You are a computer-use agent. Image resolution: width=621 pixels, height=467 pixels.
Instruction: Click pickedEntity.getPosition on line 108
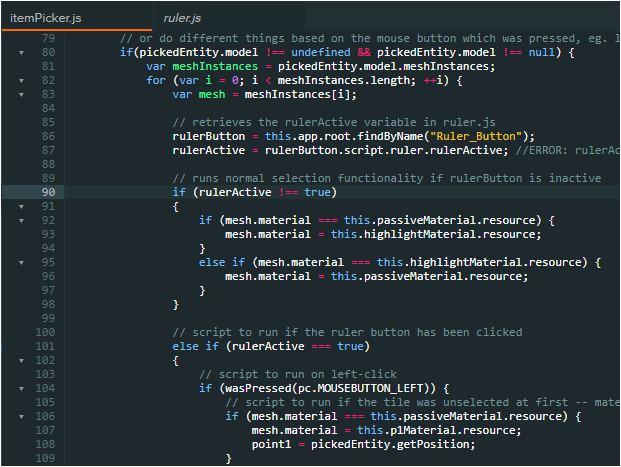[390, 444]
